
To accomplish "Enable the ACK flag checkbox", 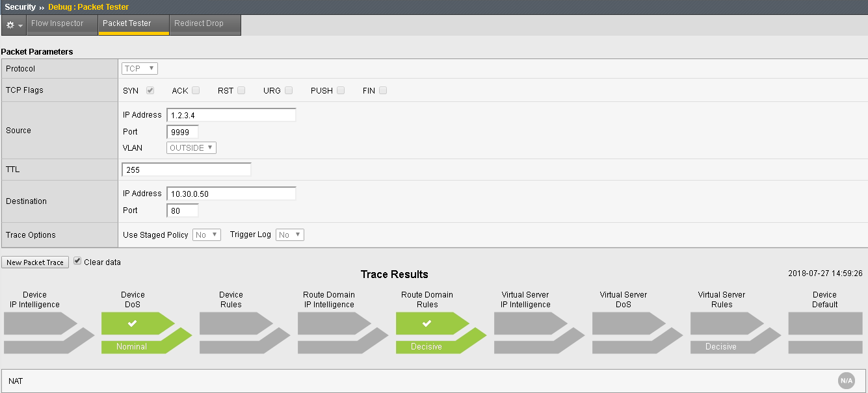I will 196,90.
